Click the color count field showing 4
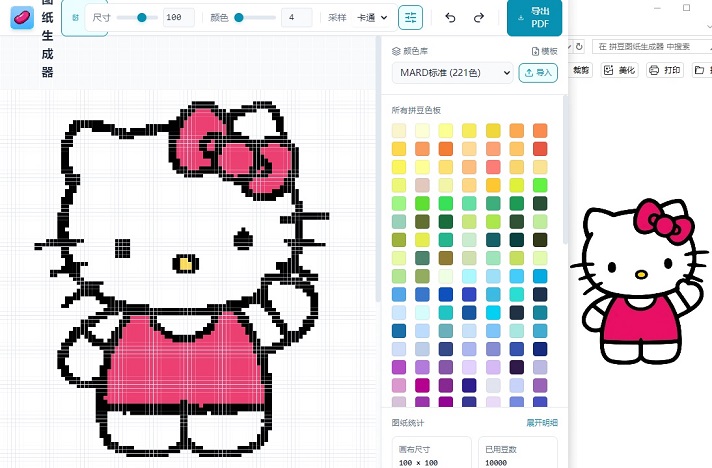Screen dimensions: 712x468 (x=296, y=17)
